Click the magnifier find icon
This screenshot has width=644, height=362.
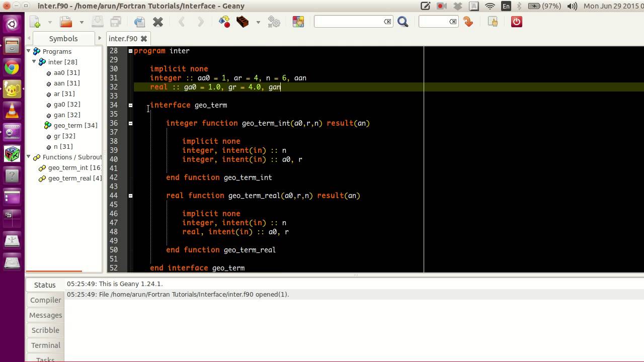403,22
